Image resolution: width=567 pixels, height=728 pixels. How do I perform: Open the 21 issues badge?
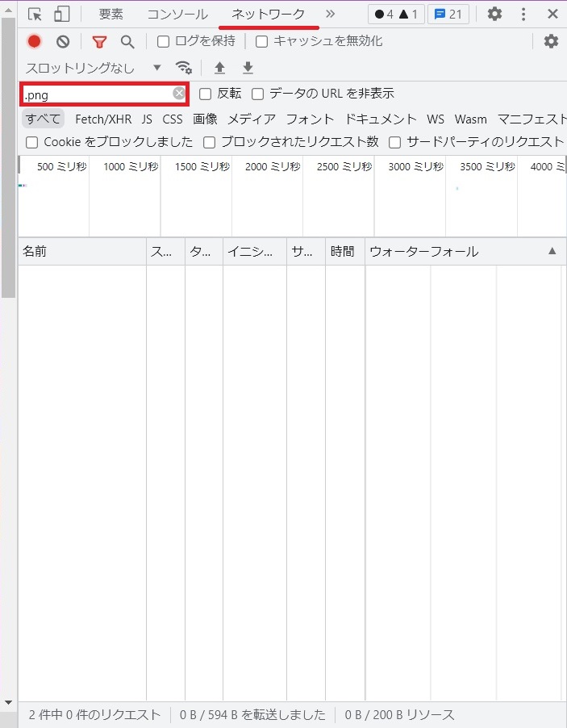(448, 15)
